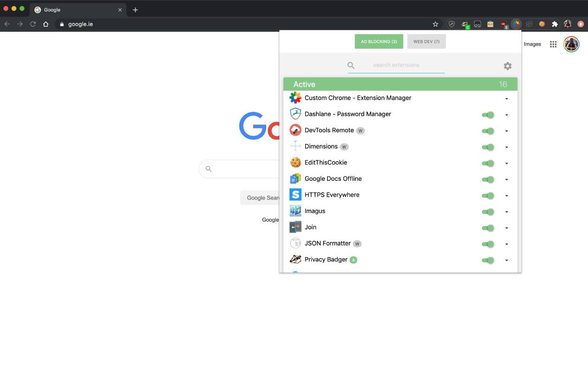Select the AD BLOCKING (2) profile
The height and width of the screenshot is (368, 588).
(379, 41)
